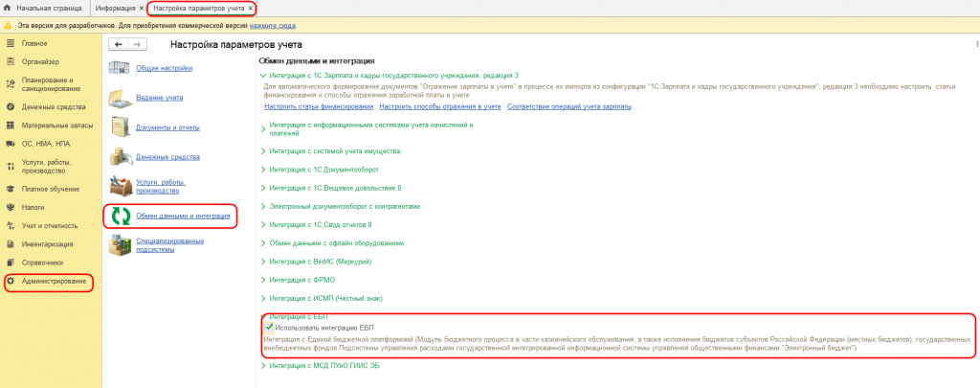Screen dimensions: 980x388
Task: Open the Администрирование sidebar menu item
Action: pos(49,282)
